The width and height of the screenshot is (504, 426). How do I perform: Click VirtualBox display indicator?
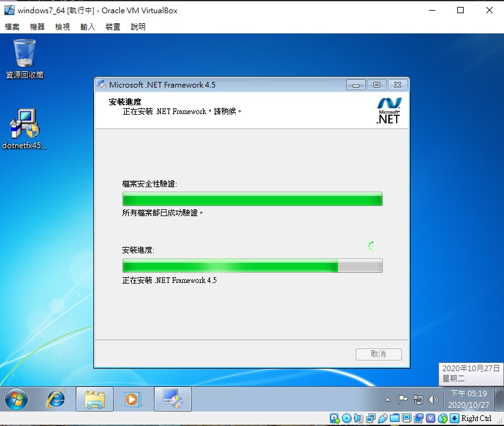[x=407, y=418]
